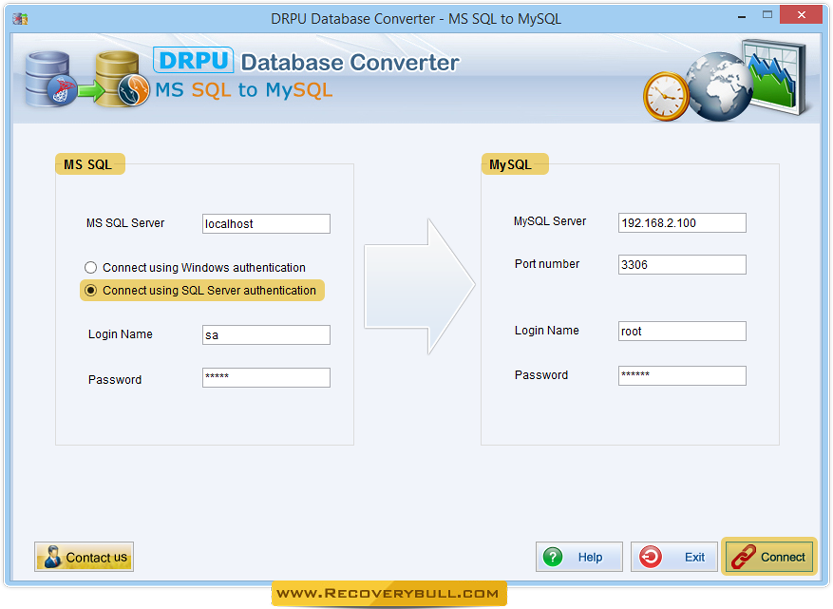Image resolution: width=833 pixels, height=609 pixels.
Task: Click the 'MS SQL to MySQL' banner subtitle
Action: (244, 90)
